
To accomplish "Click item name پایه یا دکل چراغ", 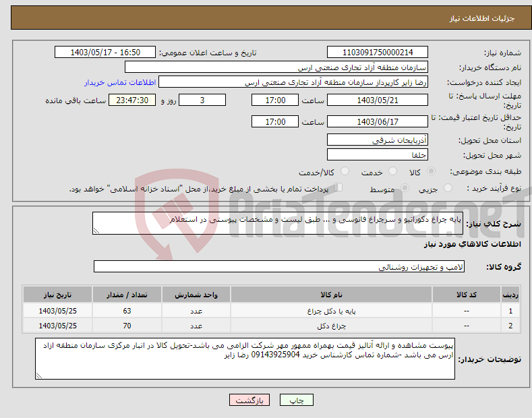I will click(x=331, y=311).
